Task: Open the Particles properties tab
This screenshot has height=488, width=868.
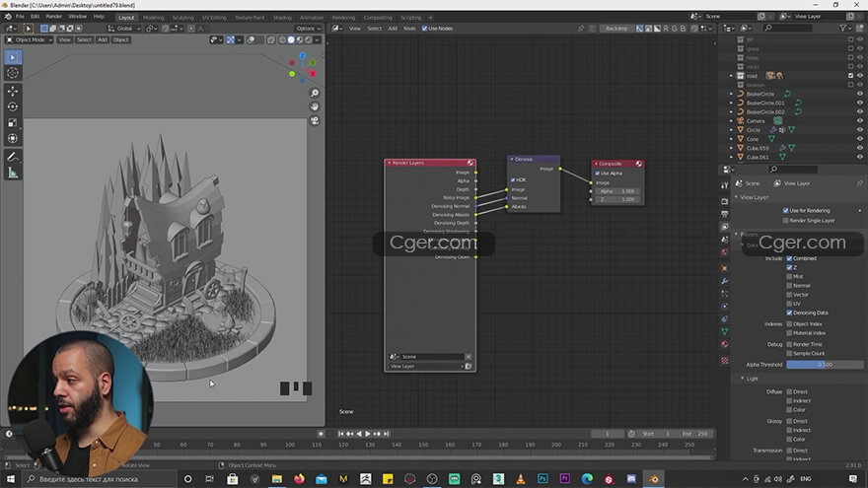Action: pyautogui.click(x=725, y=294)
